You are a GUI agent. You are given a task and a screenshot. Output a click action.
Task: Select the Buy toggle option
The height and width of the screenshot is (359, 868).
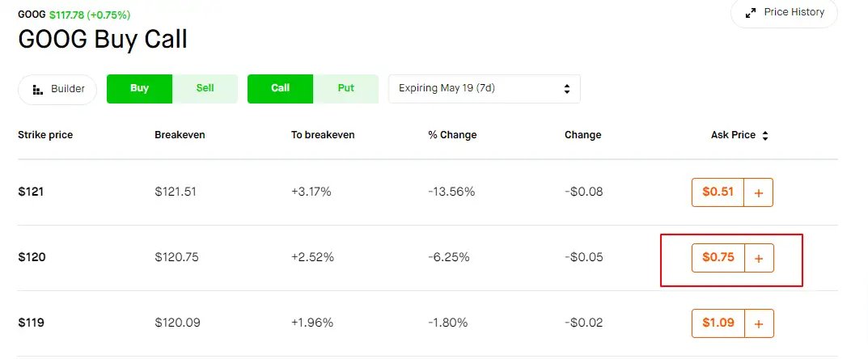click(139, 88)
